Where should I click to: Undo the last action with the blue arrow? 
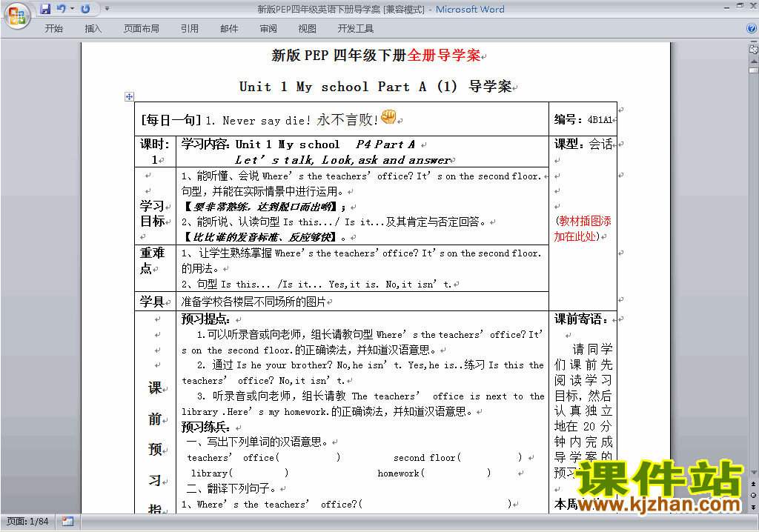coord(61,9)
